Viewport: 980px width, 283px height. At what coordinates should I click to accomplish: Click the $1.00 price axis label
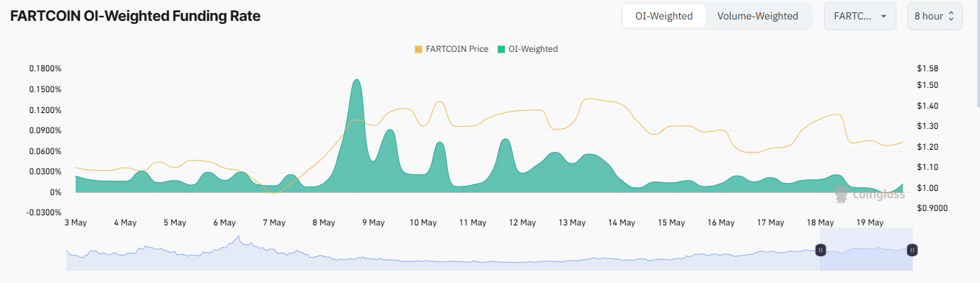point(927,188)
